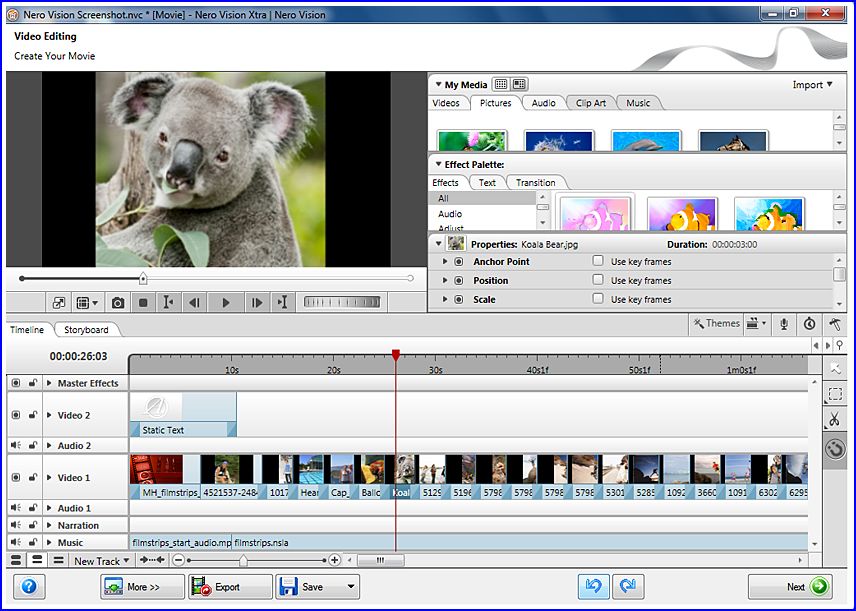Viewport: 856px width, 611px height.
Task: Take a snapshot with the camera icon
Action: click(x=118, y=302)
